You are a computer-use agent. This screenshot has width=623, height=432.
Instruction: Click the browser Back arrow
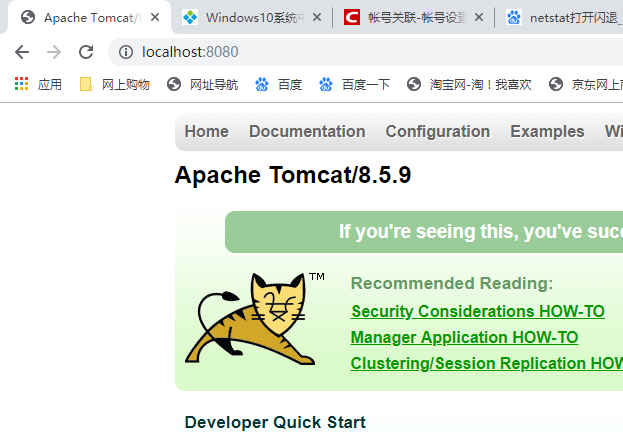pyautogui.click(x=22, y=52)
